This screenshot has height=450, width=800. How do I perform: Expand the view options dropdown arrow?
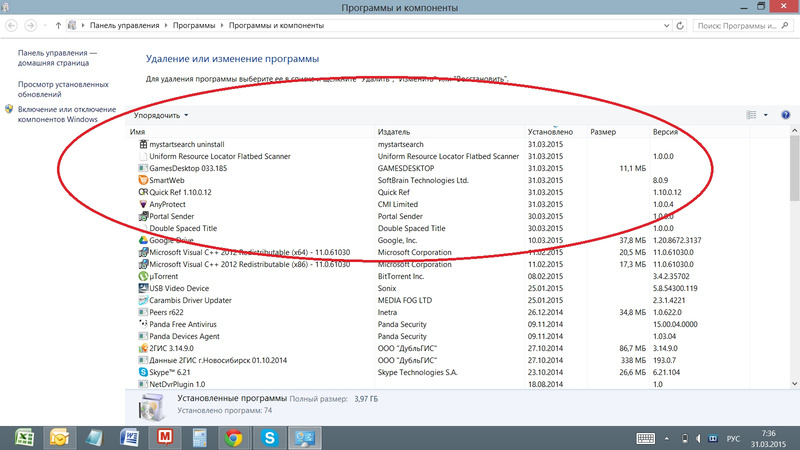(766, 116)
